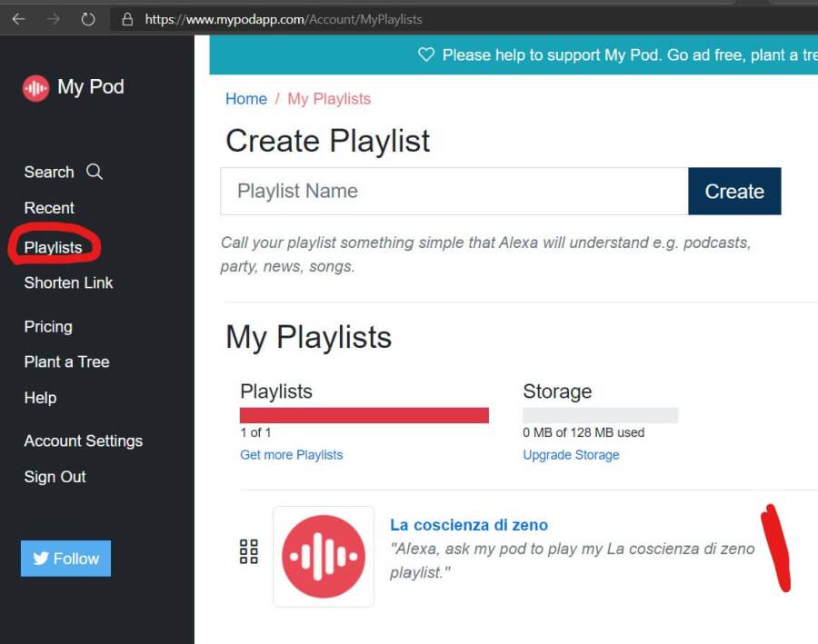Click the browser back arrow
This screenshot has height=644, width=818.
[18, 18]
